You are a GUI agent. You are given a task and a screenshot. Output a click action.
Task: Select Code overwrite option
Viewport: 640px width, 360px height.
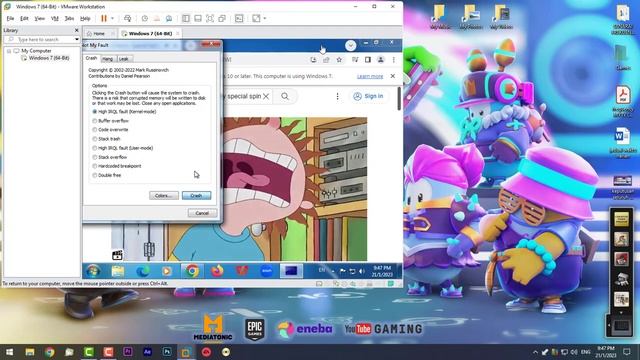point(110,130)
